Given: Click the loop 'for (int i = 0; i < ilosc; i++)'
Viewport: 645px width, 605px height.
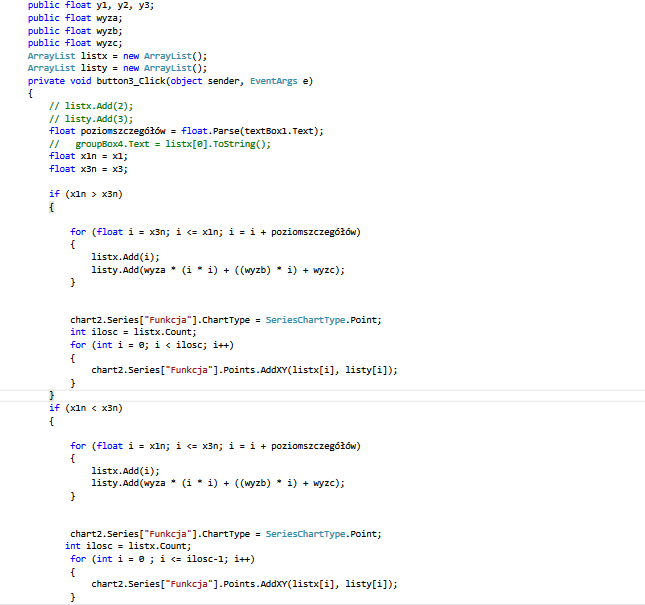Looking at the screenshot, I should click(152, 345).
